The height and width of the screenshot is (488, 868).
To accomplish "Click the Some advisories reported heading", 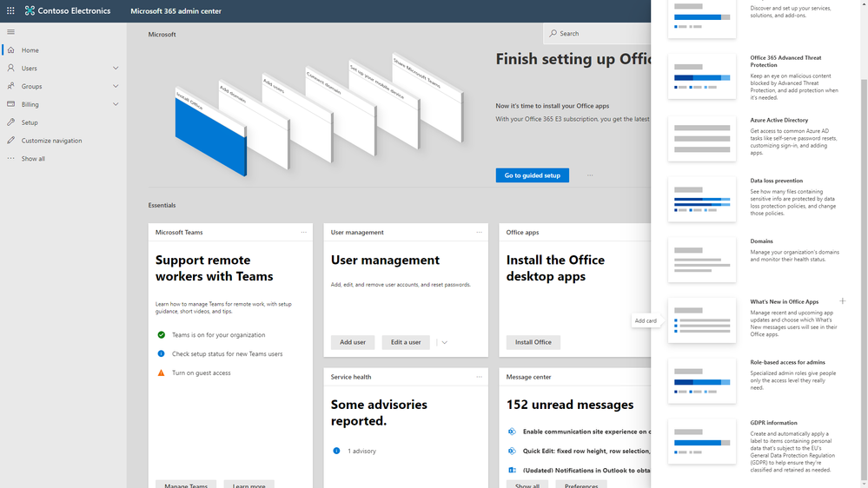I will pos(379,412).
